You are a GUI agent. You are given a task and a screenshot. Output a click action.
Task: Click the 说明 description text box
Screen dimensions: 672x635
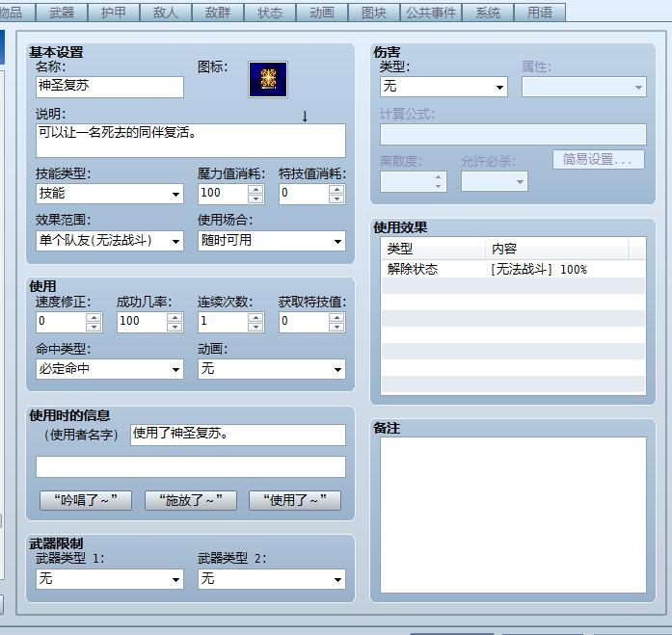click(x=191, y=141)
